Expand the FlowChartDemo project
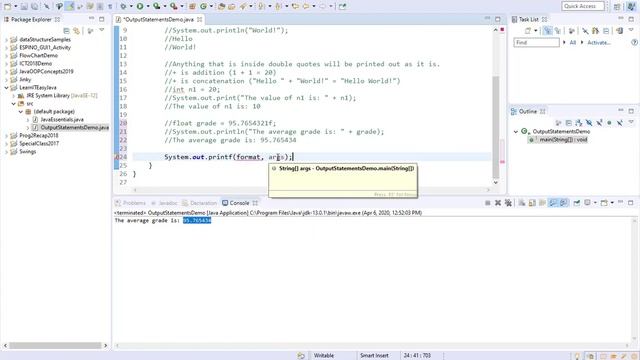 tap(7, 56)
